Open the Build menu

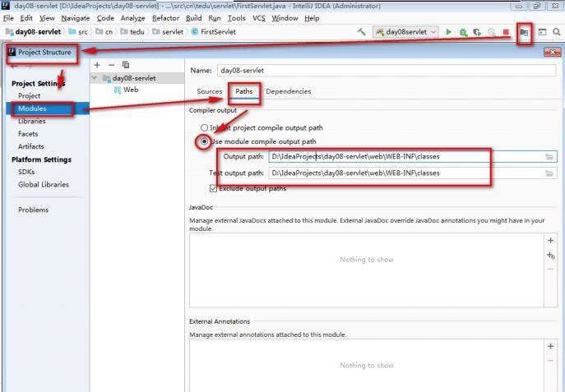(x=193, y=18)
